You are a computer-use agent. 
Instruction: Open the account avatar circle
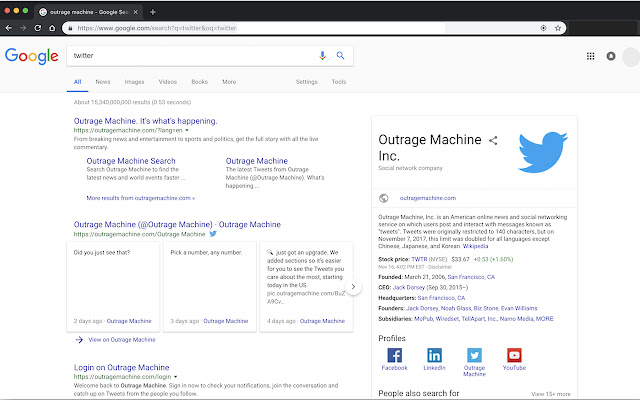pos(631,57)
